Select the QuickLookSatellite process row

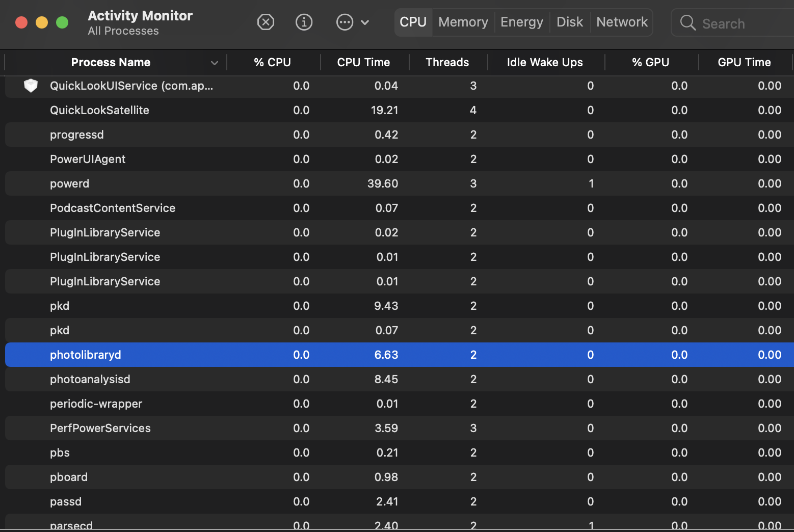[x=400, y=110]
